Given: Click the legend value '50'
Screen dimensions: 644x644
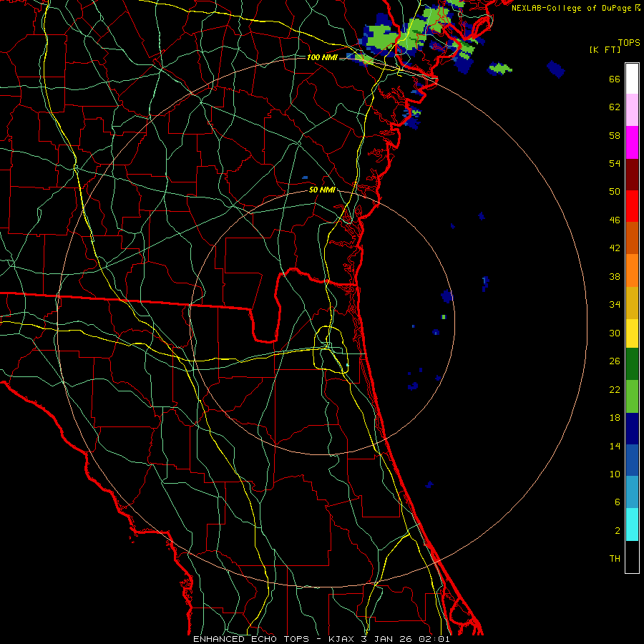Looking at the screenshot, I should (x=615, y=192).
